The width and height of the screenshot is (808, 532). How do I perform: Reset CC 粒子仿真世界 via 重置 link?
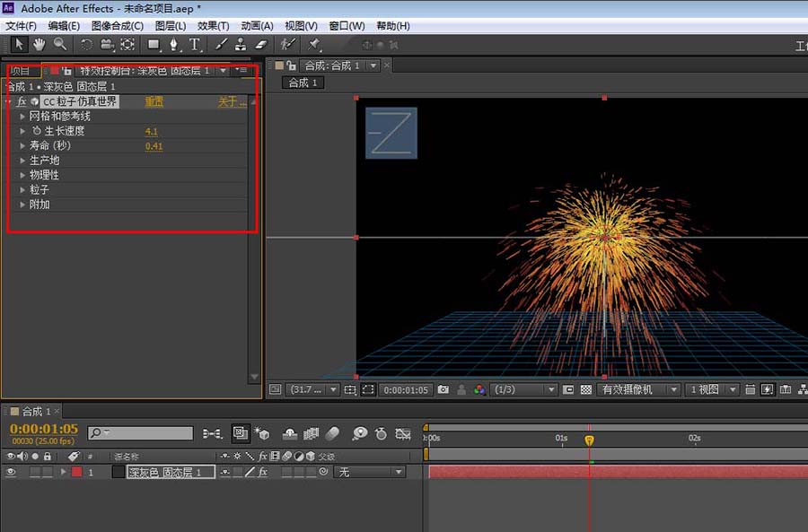click(x=154, y=101)
